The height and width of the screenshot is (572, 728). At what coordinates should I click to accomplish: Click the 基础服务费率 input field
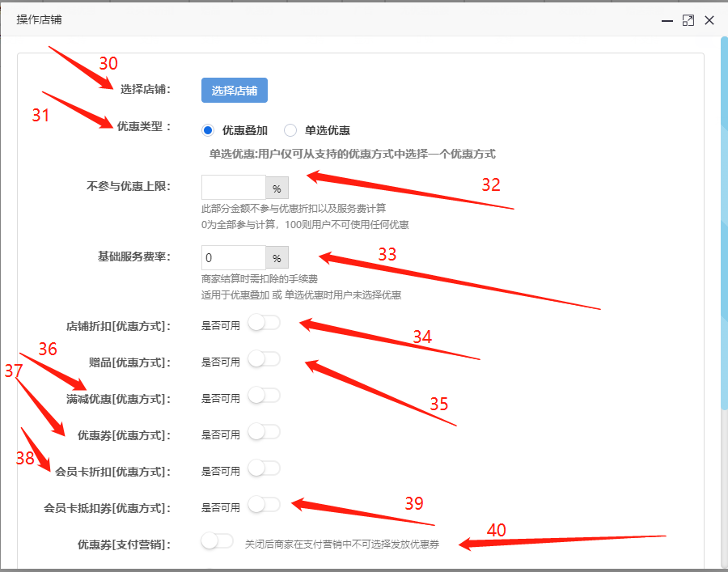(x=233, y=258)
